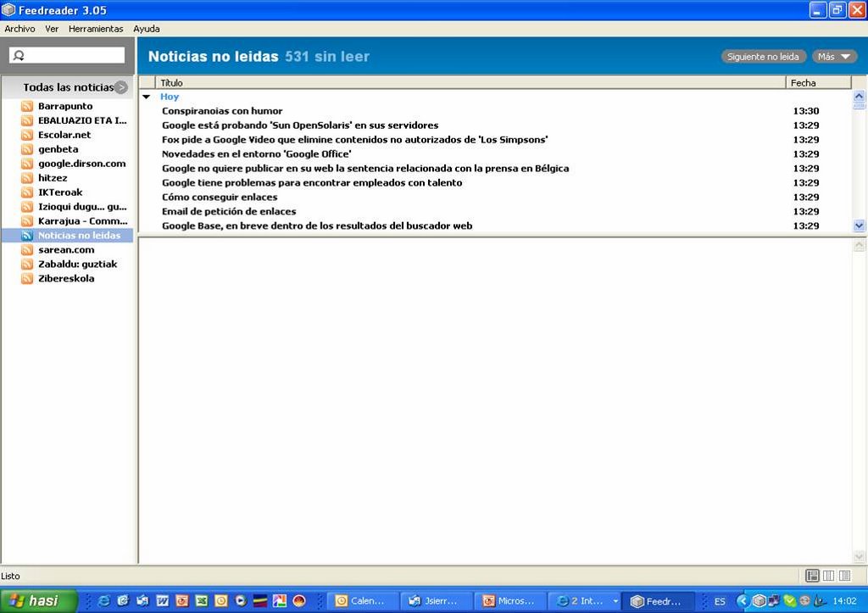
Task: Switch to the last layout view icon in status bar
Action: tap(845, 576)
